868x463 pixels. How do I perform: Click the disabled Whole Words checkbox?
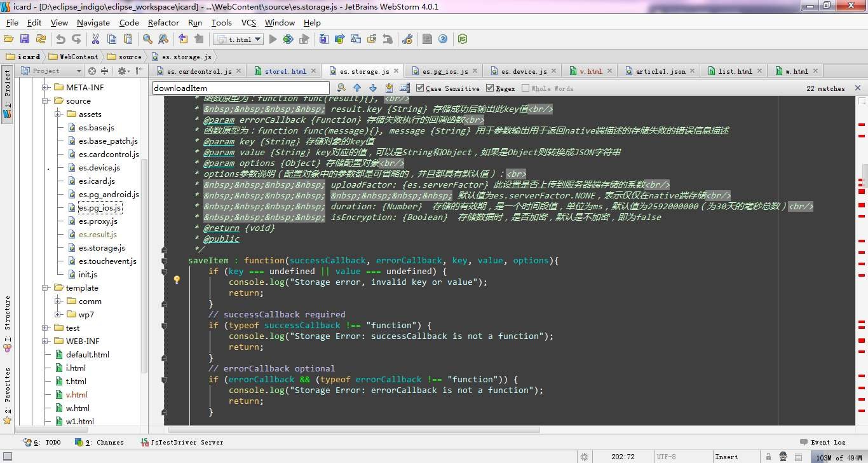526,88
